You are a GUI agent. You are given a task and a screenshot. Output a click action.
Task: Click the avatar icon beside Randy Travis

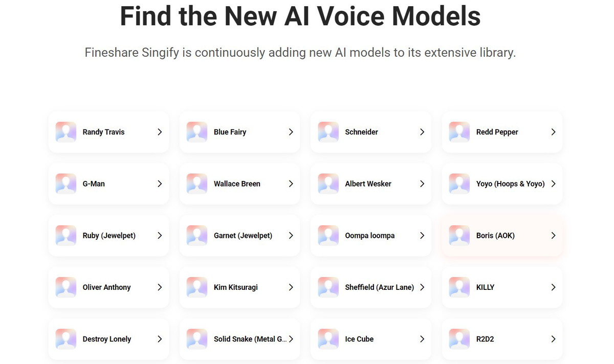tap(66, 132)
